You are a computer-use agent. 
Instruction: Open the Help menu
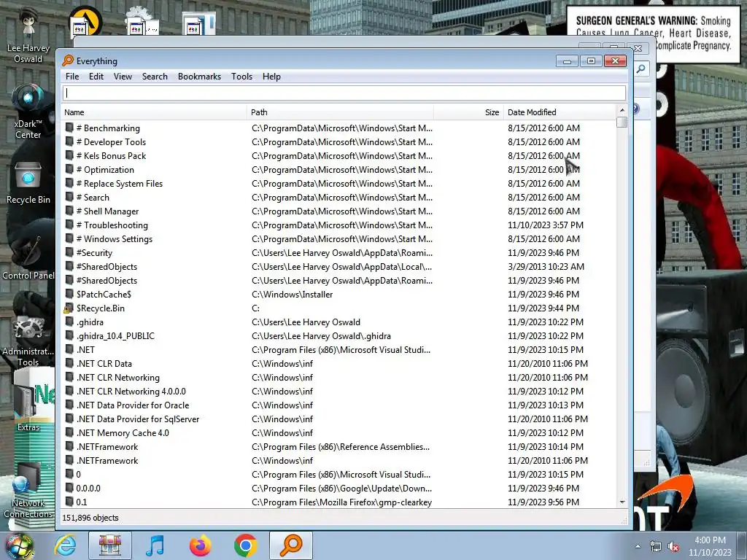tap(271, 77)
